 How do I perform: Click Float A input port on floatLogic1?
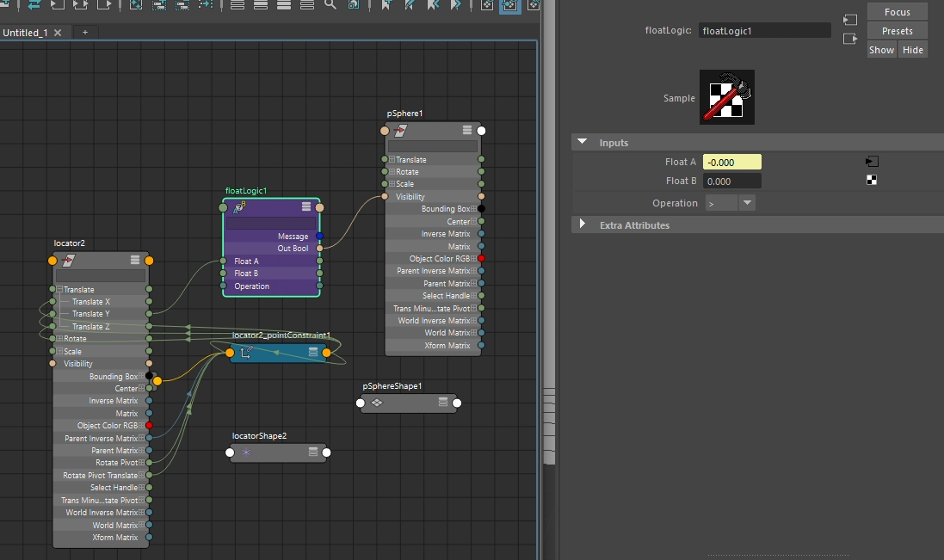224,261
